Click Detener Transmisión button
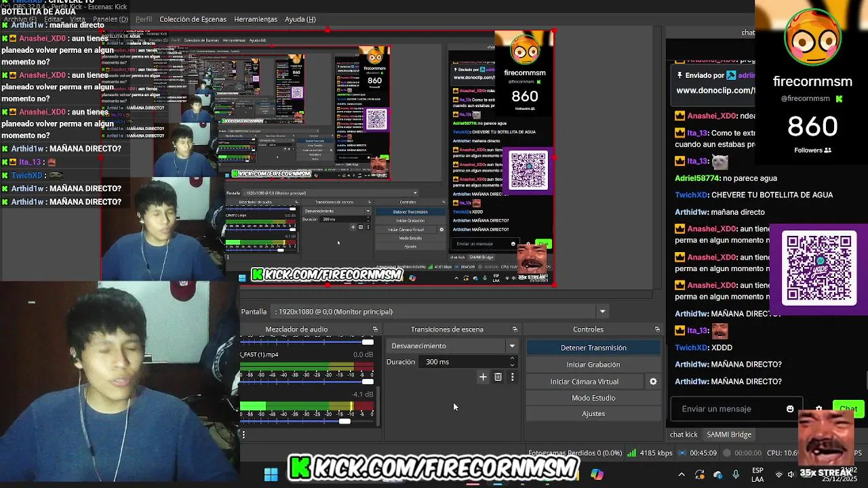868x488 pixels. click(593, 348)
